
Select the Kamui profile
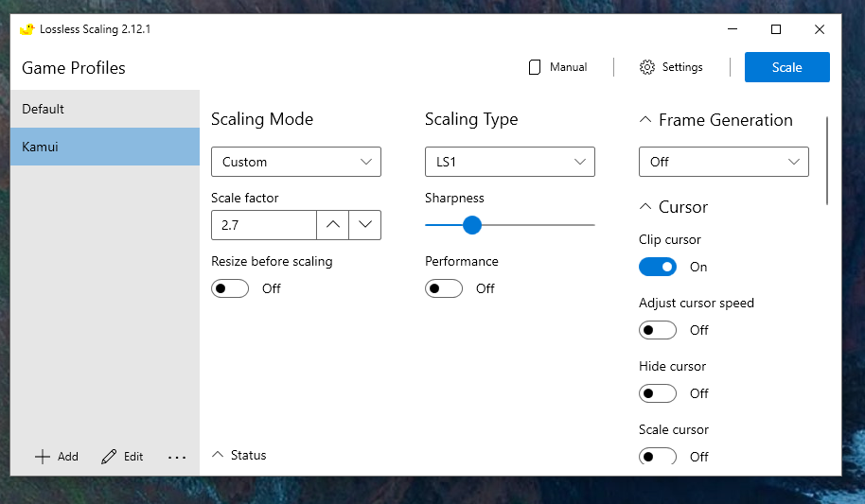click(105, 147)
